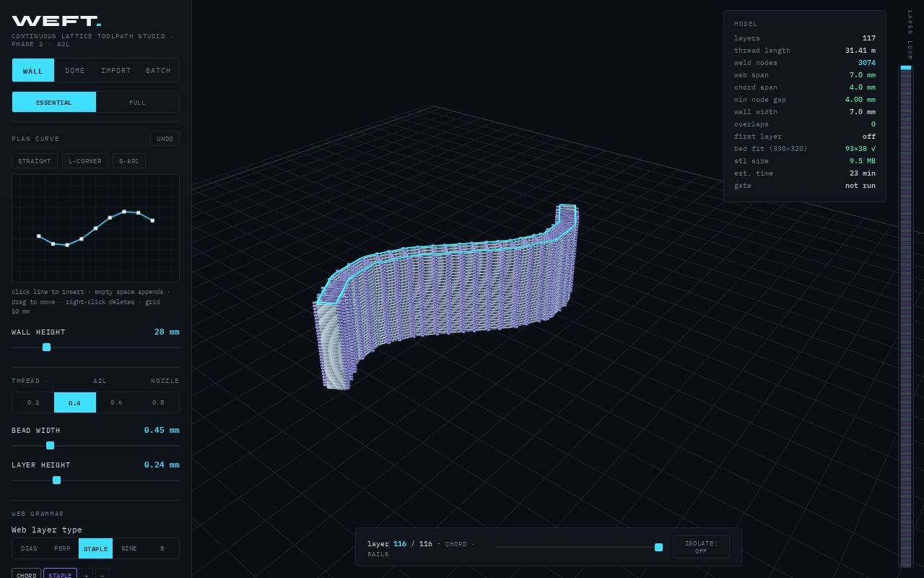Click the WEFT logo
Image resolution: width=924 pixels, height=578 pixels.
click(56, 21)
